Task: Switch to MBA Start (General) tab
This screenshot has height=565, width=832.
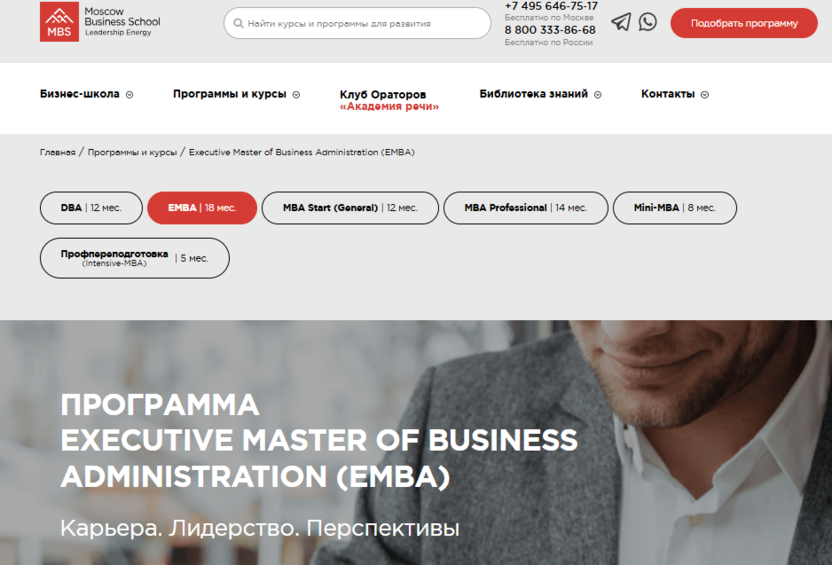Action: point(350,208)
